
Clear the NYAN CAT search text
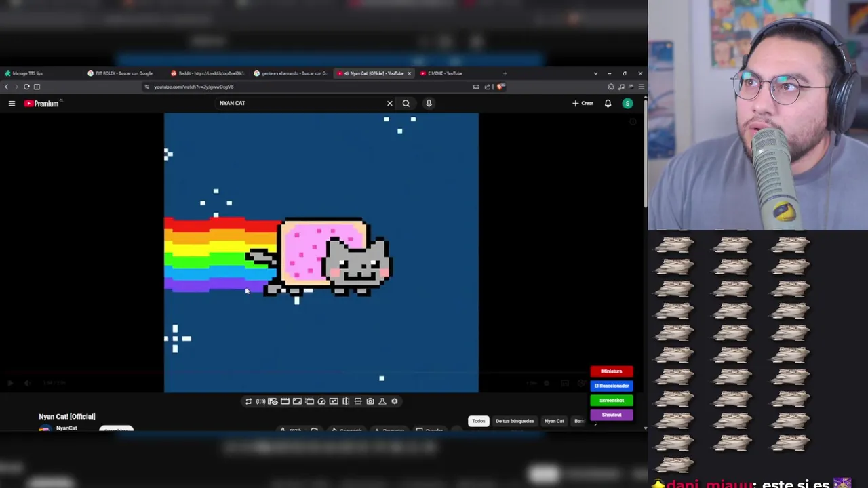pyautogui.click(x=390, y=103)
